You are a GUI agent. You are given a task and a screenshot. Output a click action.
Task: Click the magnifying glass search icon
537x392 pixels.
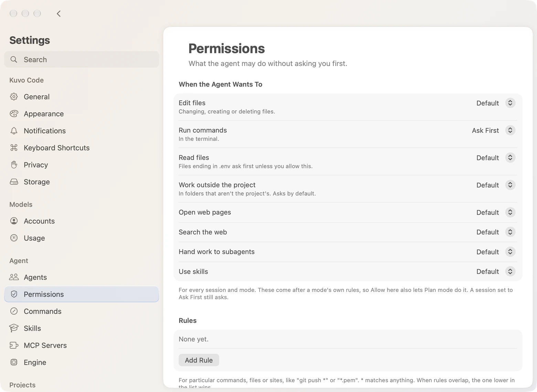coord(14,59)
